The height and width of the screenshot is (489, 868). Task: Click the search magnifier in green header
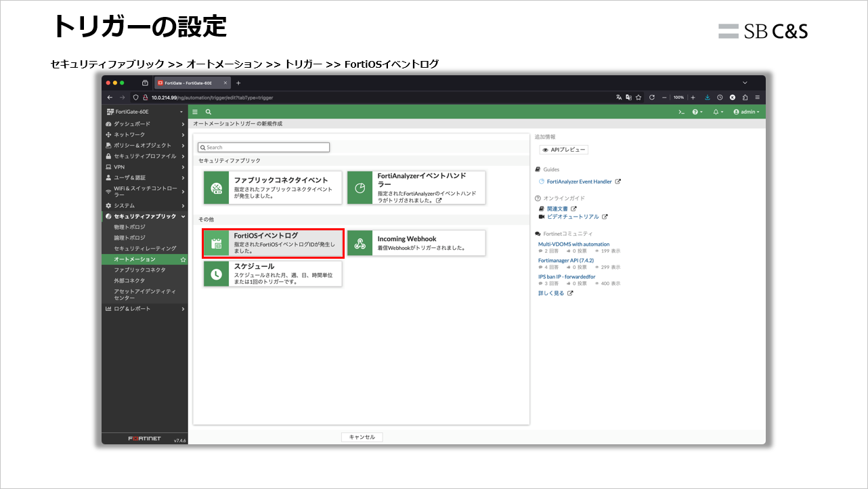point(209,112)
